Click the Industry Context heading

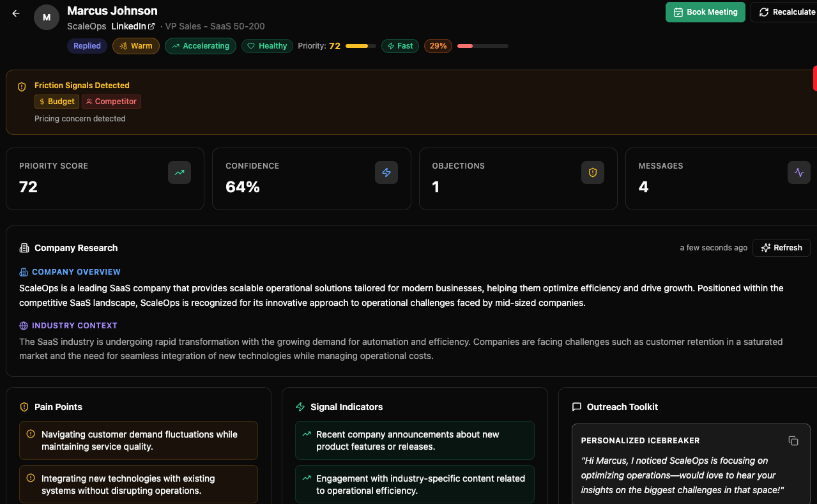coord(75,326)
